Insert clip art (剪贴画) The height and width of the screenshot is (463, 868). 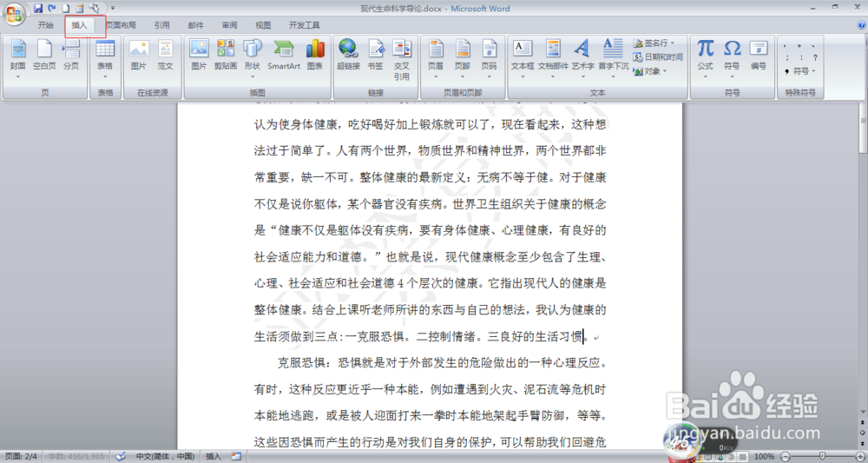(226, 56)
